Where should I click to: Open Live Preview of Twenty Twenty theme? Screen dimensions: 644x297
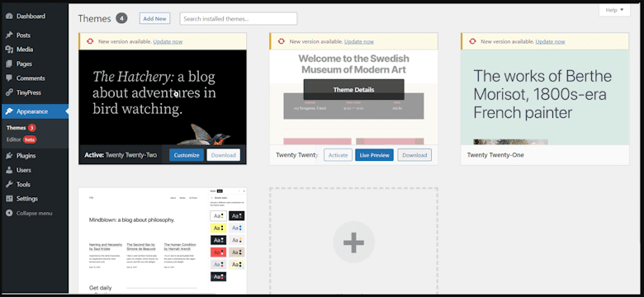tap(374, 155)
